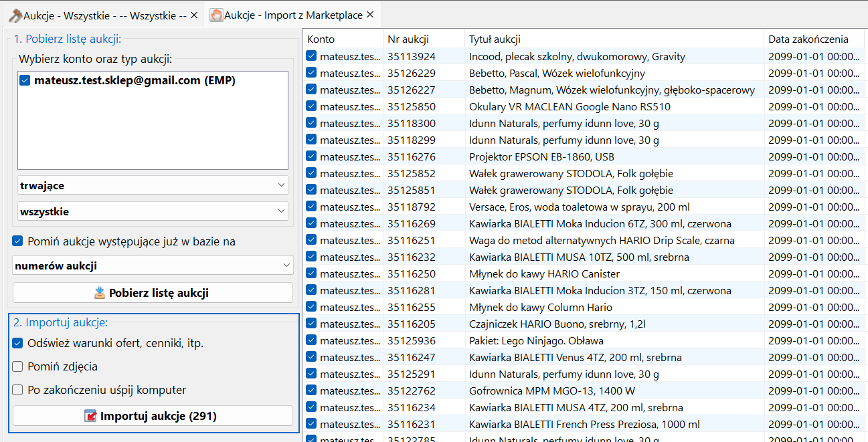
Task: Close the Import z Marketplace tab
Action: point(369,15)
